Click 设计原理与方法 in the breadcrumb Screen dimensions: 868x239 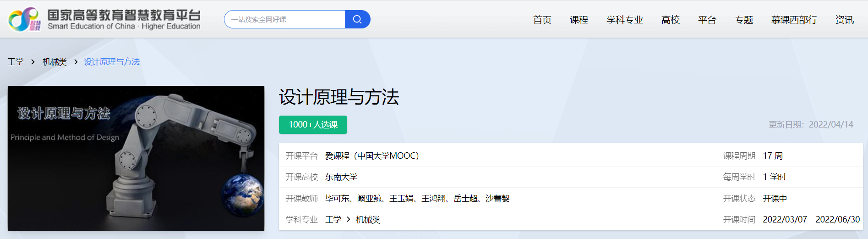click(x=111, y=62)
